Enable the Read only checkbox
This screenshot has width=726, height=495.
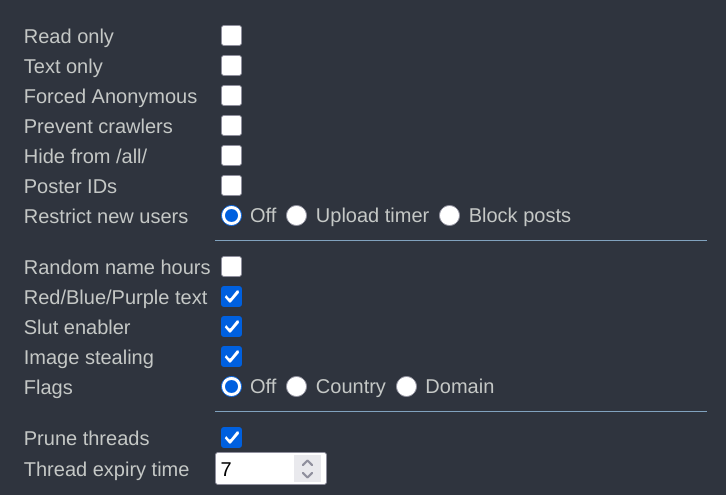231,36
